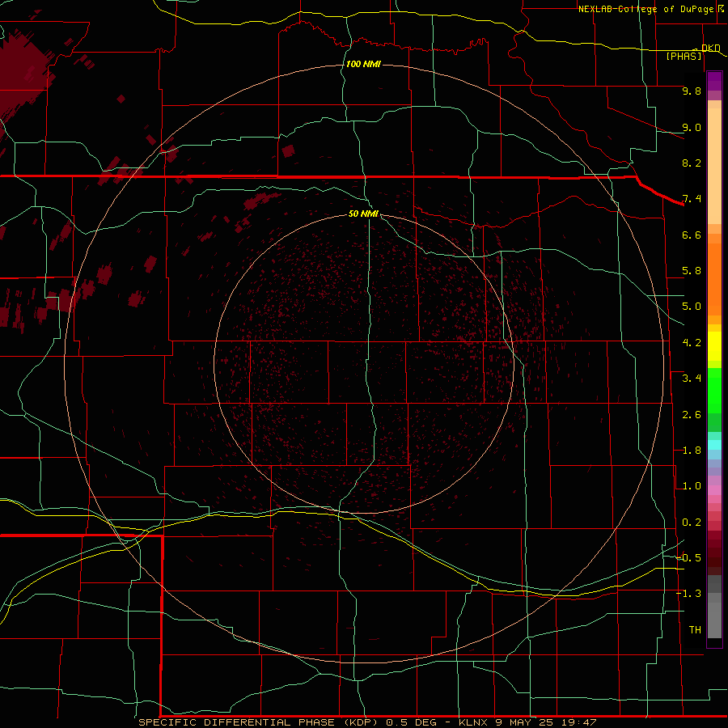Image resolution: width=728 pixels, height=728 pixels.
Task: Click the TH label on the color scale
Action: (x=695, y=630)
